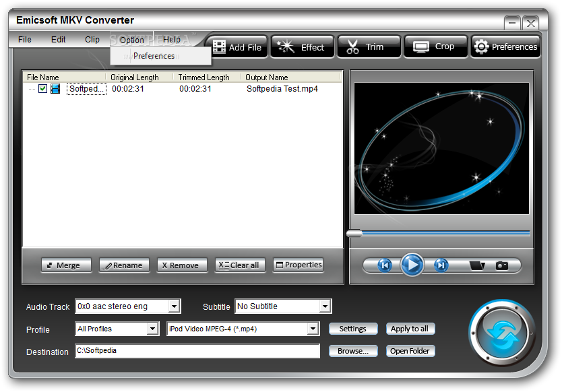The image size is (562, 392).
Task: Take a snapshot with the camera icon
Action: pyautogui.click(x=502, y=265)
